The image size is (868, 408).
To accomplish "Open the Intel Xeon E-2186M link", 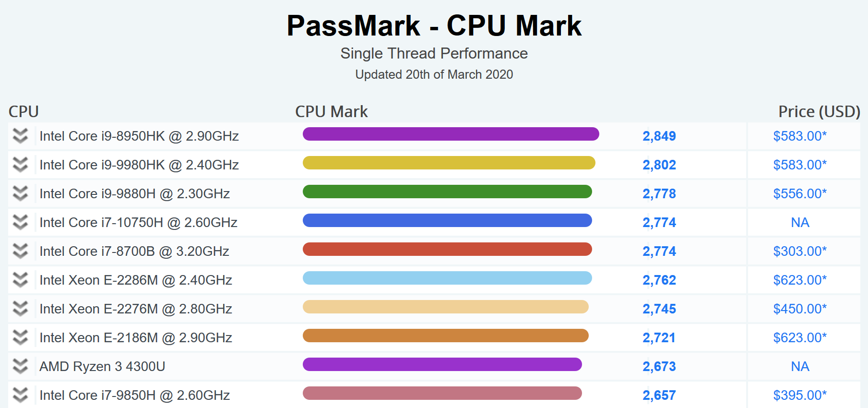I will (x=136, y=338).
